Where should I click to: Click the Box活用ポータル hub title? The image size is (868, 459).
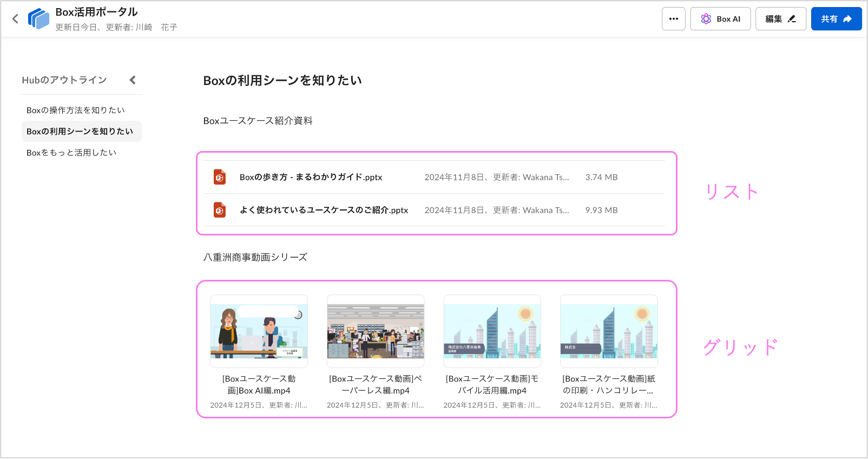coord(96,12)
